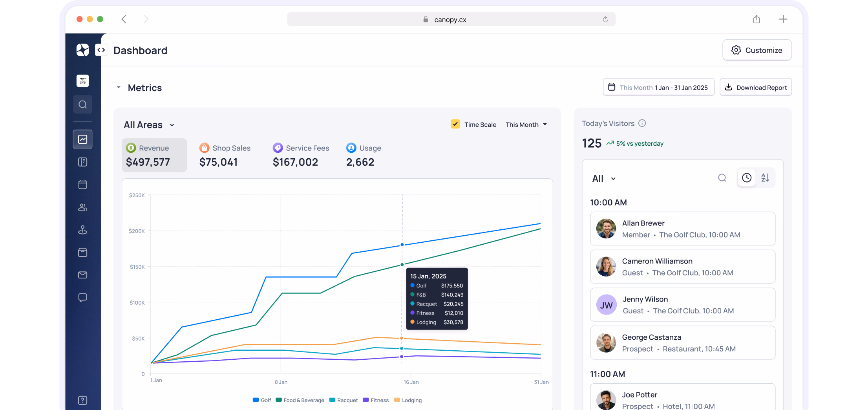
Task: Select the Service Fees metric tab
Action: (x=301, y=155)
